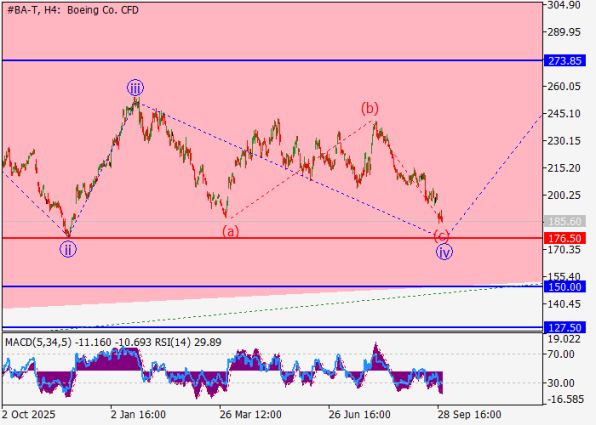Select the blue horizontal line at 273.85

pyautogui.click(x=272, y=60)
